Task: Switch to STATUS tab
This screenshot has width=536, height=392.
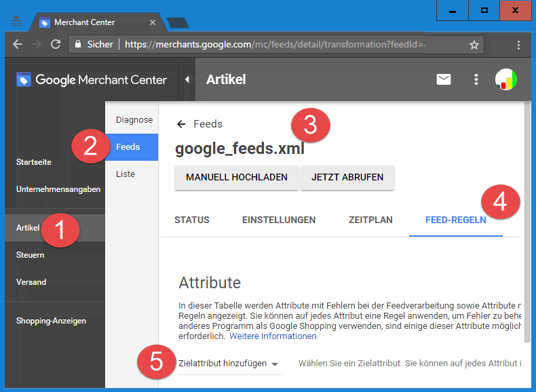Action: click(x=192, y=220)
